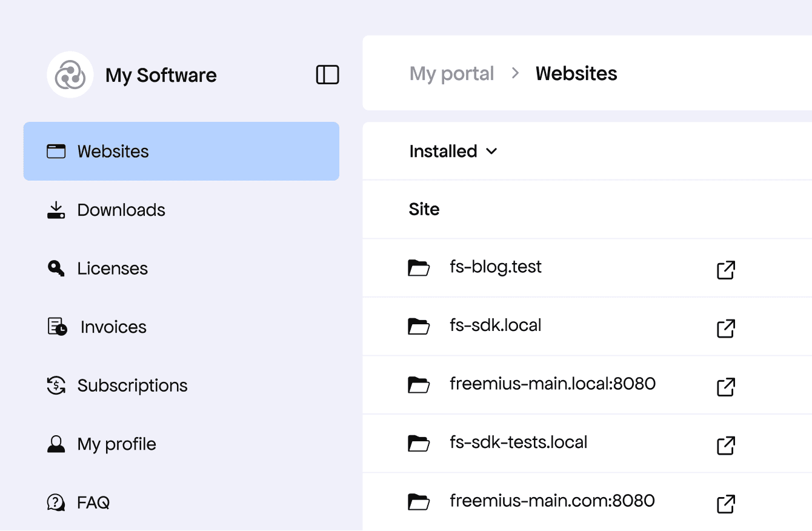Select the fs-blog.test site row
The width and height of the screenshot is (812, 531).
(495, 267)
